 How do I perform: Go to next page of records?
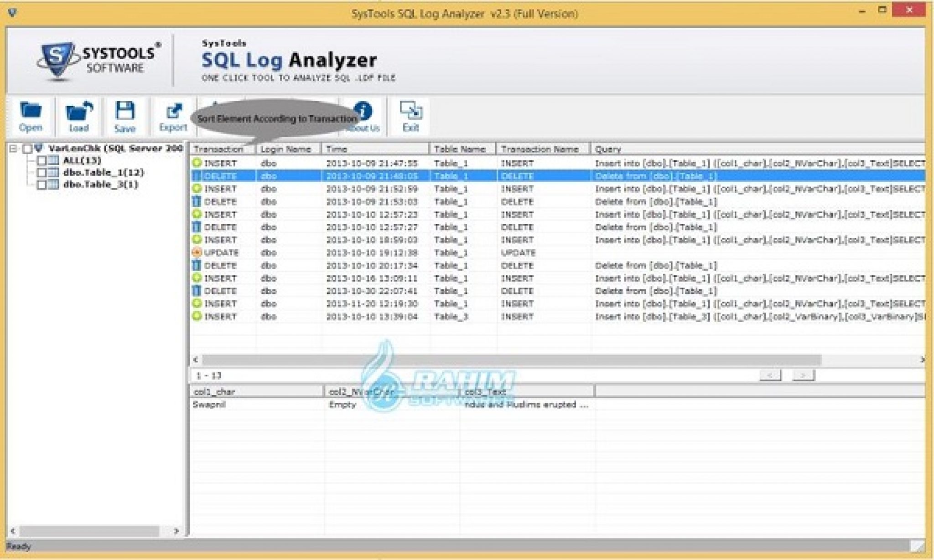point(803,375)
